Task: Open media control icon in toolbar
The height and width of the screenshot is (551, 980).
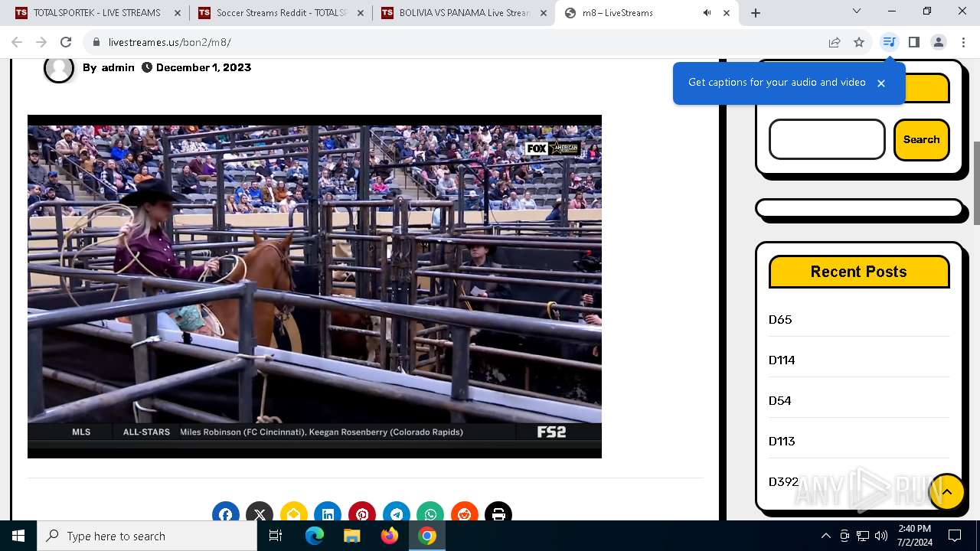Action: tap(889, 42)
